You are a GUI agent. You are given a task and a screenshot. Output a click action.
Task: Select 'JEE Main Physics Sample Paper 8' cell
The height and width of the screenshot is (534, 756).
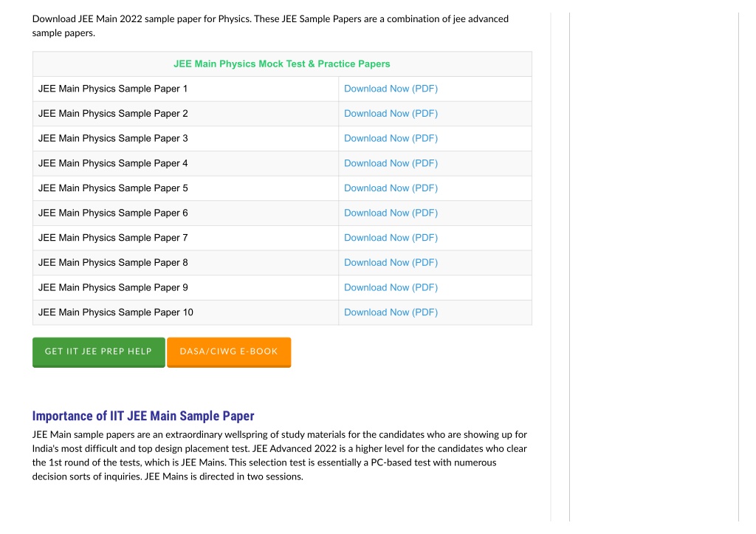pos(185,262)
